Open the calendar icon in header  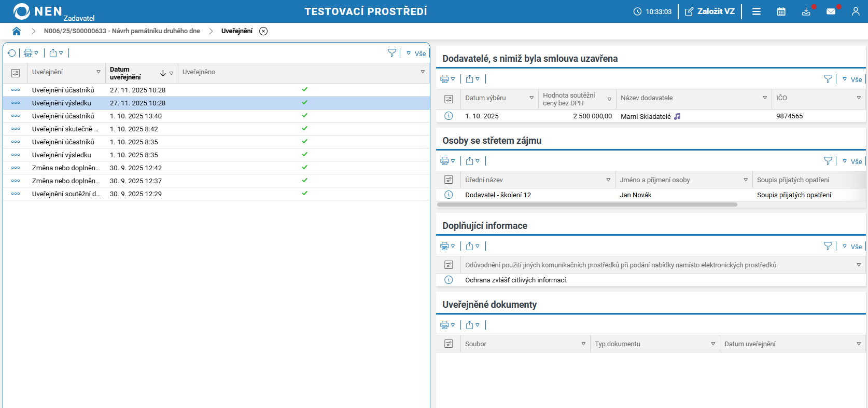click(x=781, y=11)
